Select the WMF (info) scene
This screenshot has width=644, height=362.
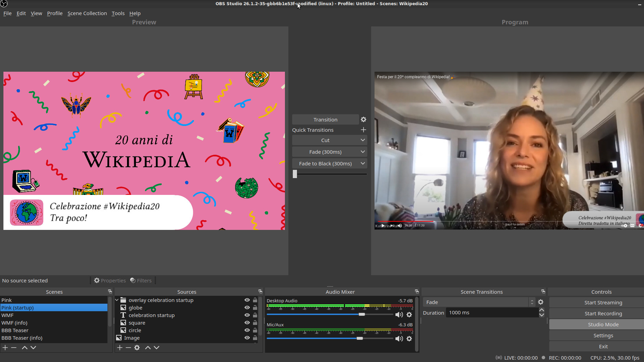[54, 323]
